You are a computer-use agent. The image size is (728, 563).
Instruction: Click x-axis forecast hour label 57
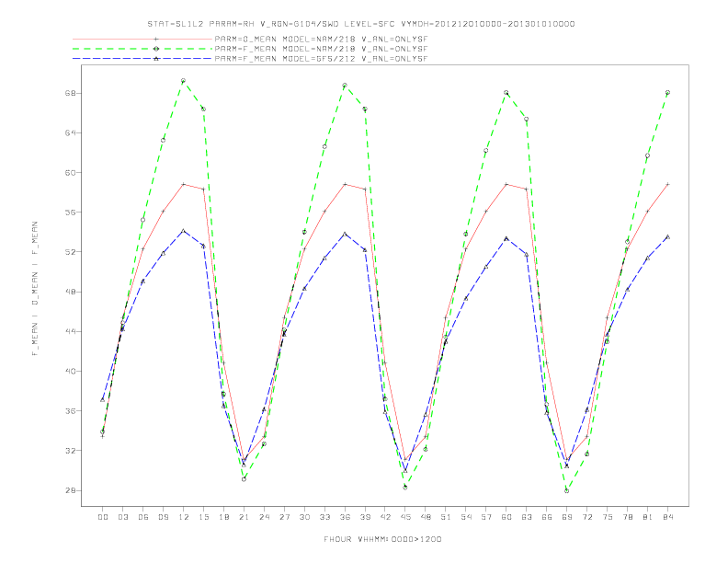486,517
